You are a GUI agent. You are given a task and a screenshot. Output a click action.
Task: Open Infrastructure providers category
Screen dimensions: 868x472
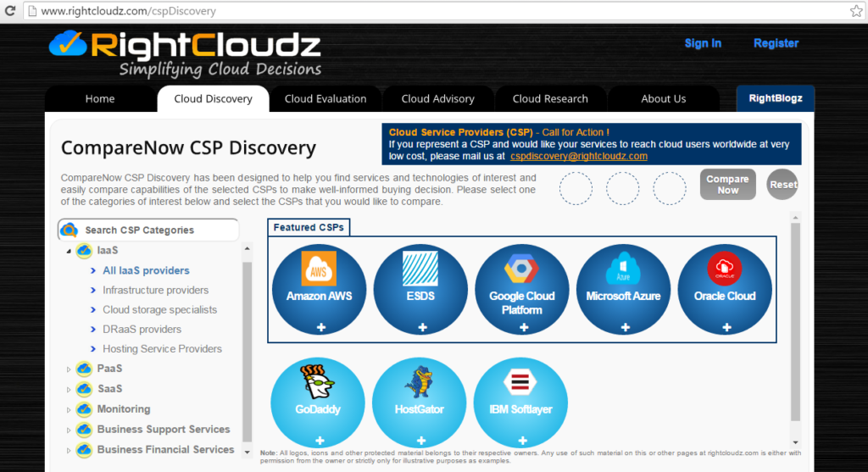coord(156,290)
